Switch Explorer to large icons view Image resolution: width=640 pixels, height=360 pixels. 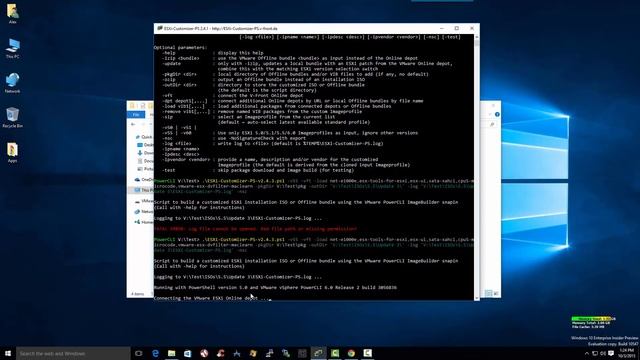click(496, 293)
